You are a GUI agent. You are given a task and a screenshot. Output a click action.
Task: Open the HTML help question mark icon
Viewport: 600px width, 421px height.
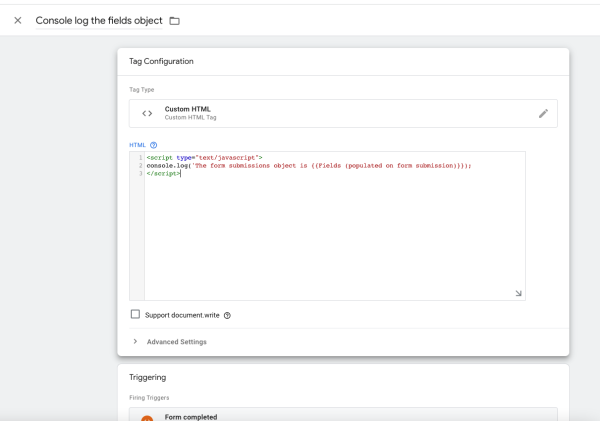[x=153, y=145]
